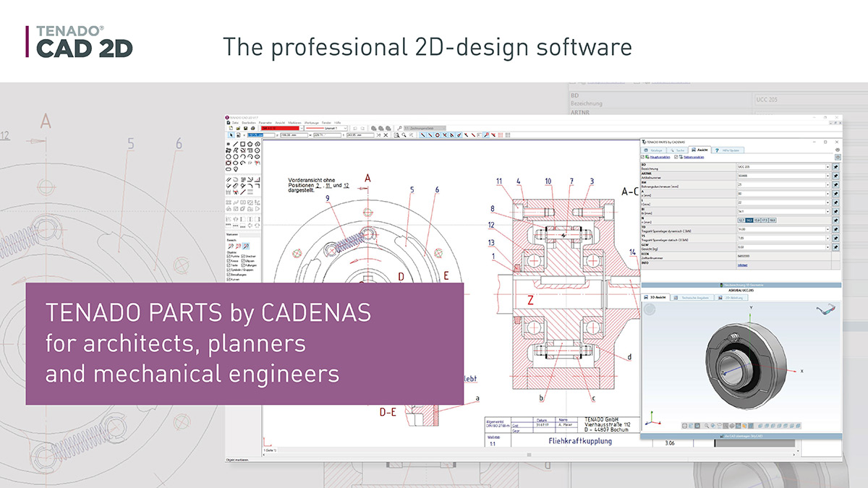
Task: Open the red pen color selector
Action: (x=282, y=128)
